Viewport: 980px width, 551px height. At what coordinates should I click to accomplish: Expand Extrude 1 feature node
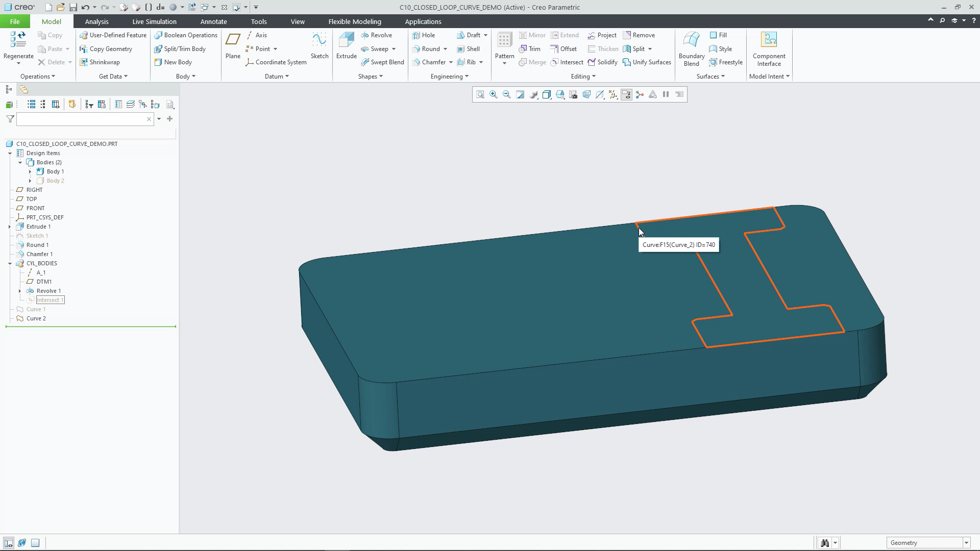(x=10, y=227)
